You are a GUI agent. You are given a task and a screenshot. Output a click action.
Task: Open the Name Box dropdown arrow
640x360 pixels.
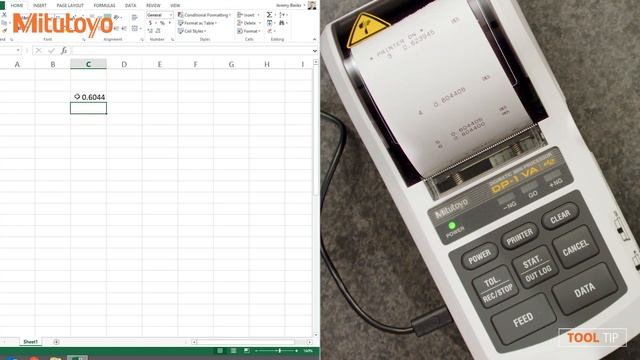tap(18, 51)
